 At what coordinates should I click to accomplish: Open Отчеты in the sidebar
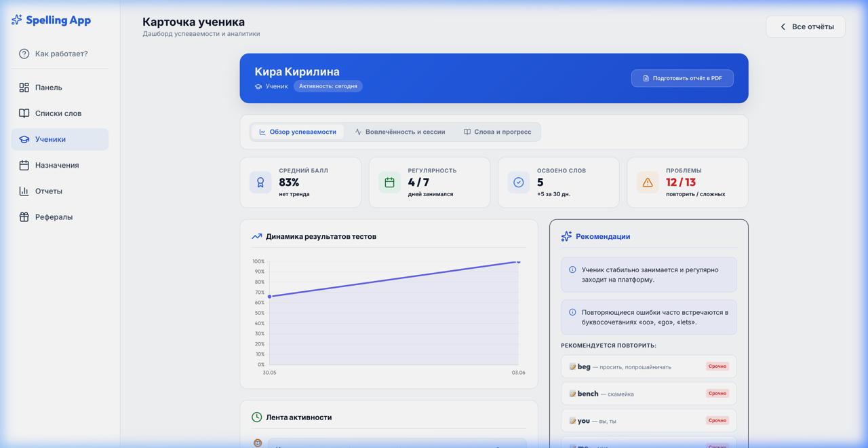[x=60, y=191]
